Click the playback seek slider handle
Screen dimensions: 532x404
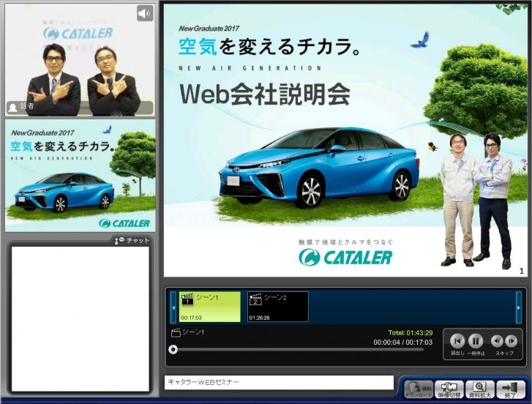[173, 349]
